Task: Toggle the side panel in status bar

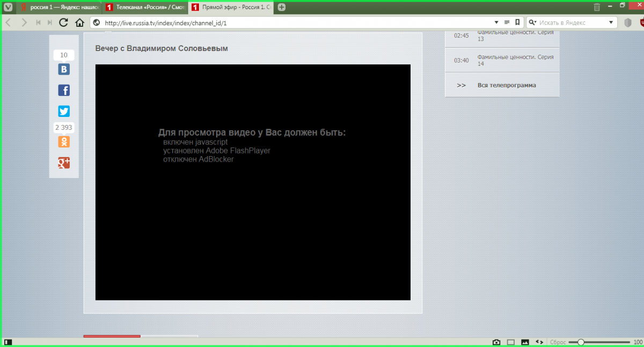Action: (x=8, y=342)
